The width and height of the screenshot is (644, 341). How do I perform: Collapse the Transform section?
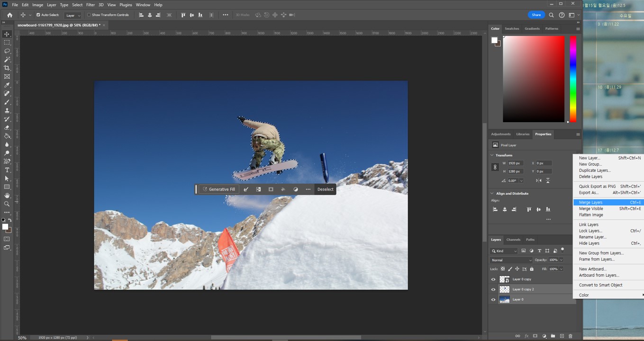tap(492, 155)
